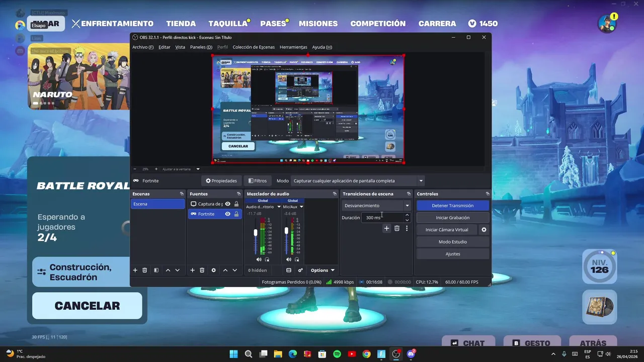The height and width of the screenshot is (362, 644).
Task: Zoom out of the preview with the minus icon
Action: [x=134, y=169]
